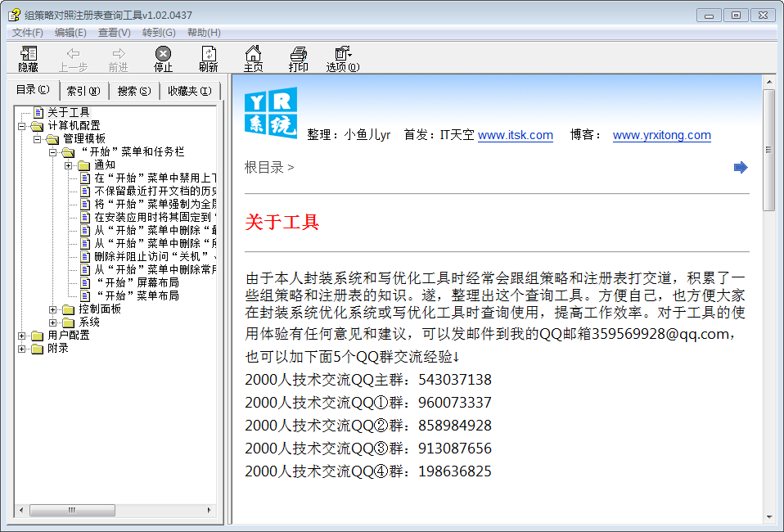784x532 pixels.
Task: Open the 选项 (Options) toolbar button
Action: pos(342,59)
